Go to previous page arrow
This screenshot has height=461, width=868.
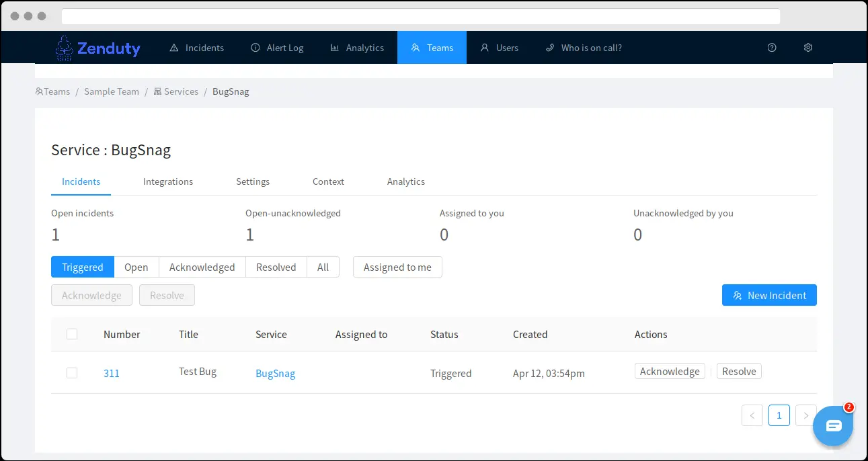(x=752, y=415)
